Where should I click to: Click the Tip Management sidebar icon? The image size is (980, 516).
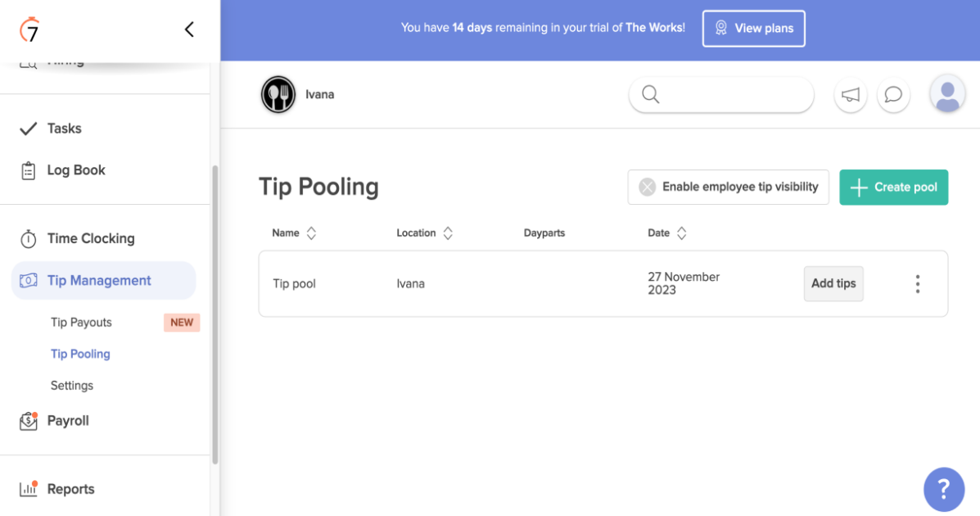[x=28, y=280]
